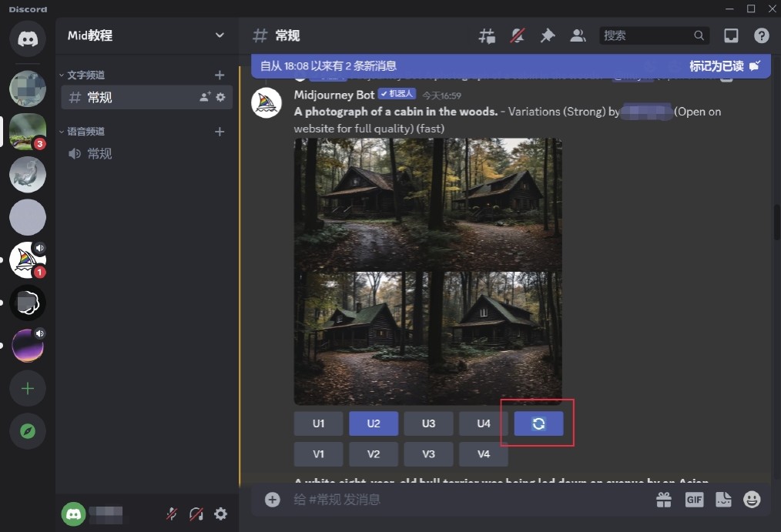Open the sticker picker
The width and height of the screenshot is (781, 532).
point(723,500)
